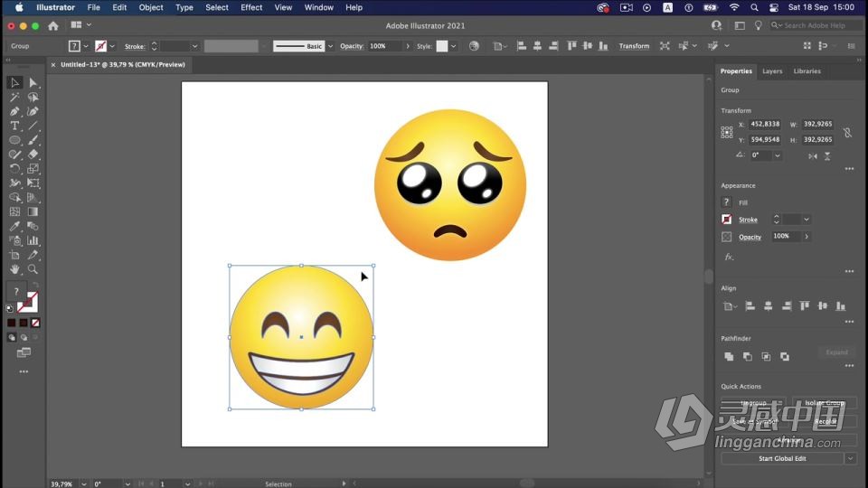The image size is (868, 488).
Task: Open the zoom level dropdown in the status bar
Action: [x=83, y=484]
